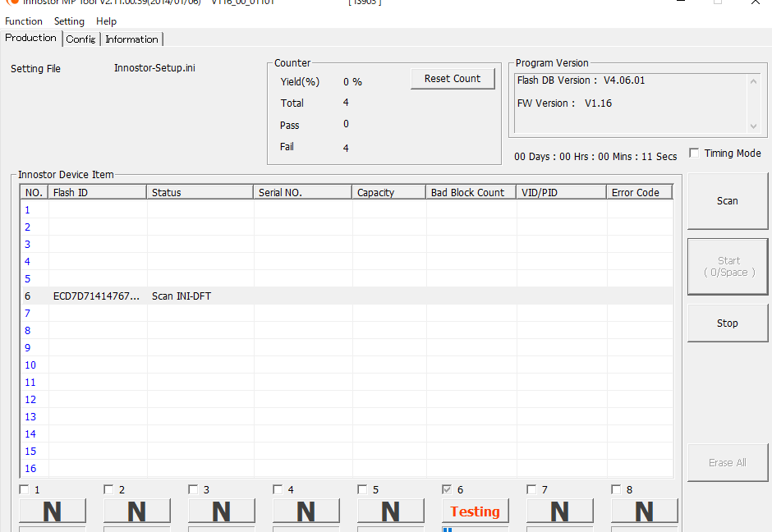Image resolution: width=772 pixels, height=532 pixels.
Task: Check the port 4 checkbox
Action: (x=278, y=489)
